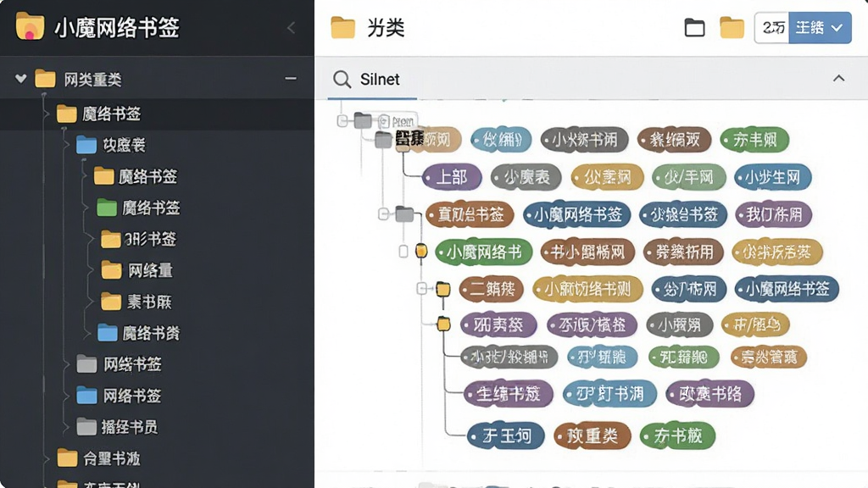Toggle the collapse box on the 二 orange tag row
Image resolution: width=868 pixels, height=488 pixels.
click(422, 288)
